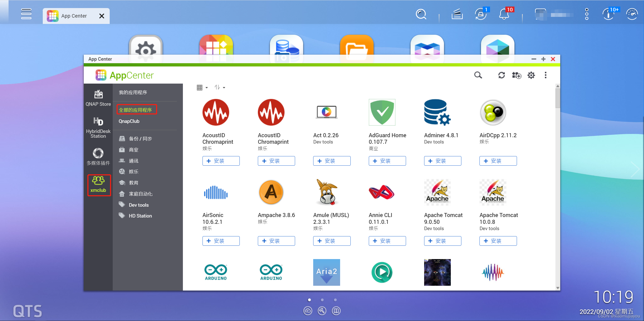Go to third desktop page dot
The height and width of the screenshot is (321, 644).
click(335, 300)
